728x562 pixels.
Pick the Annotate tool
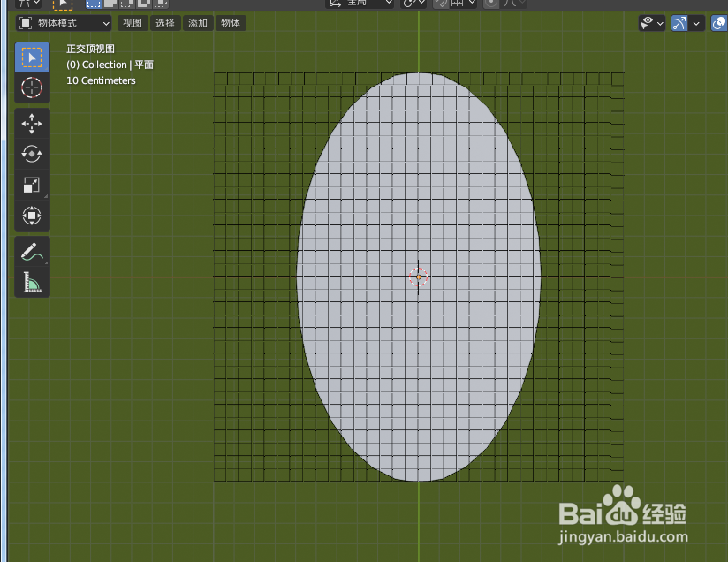(x=32, y=252)
